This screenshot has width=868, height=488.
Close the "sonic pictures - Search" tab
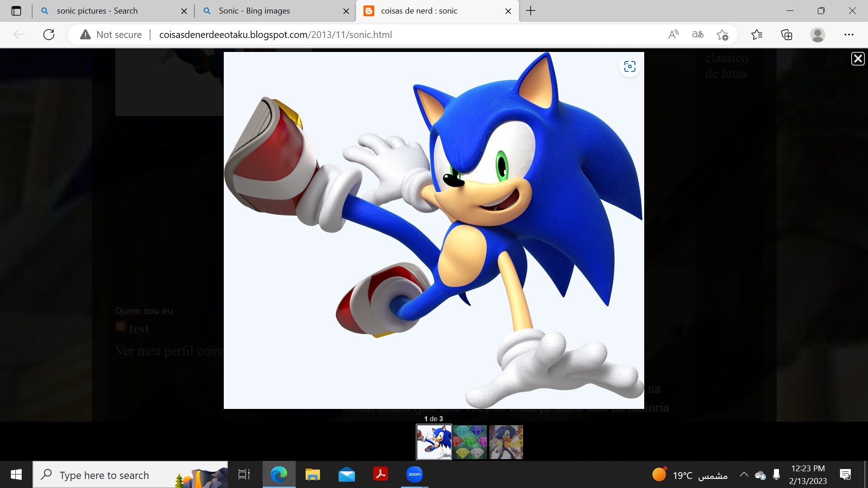point(184,11)
